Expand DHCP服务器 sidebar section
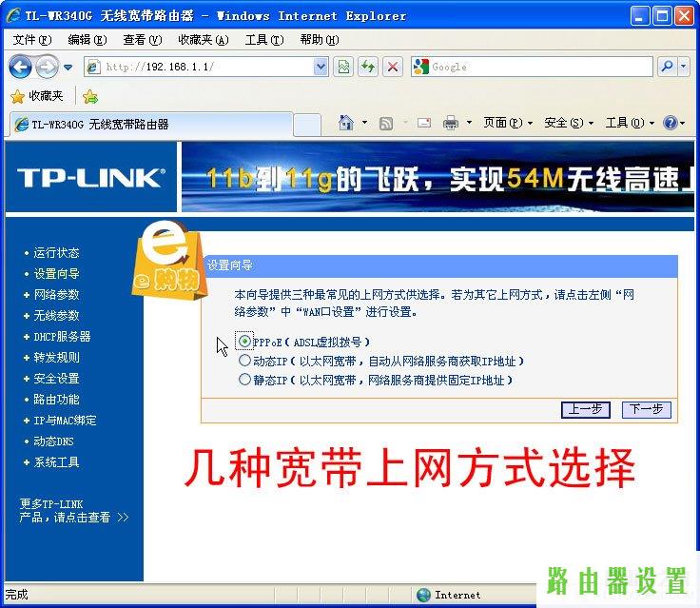The image size is (700, 608). pyautogui.click(x=62, y=337)
